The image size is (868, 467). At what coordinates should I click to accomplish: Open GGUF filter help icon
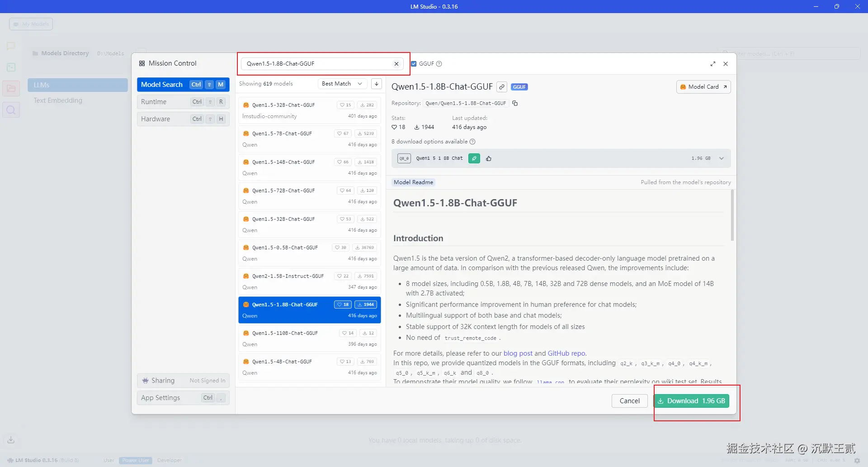click(x=439, y=64)
